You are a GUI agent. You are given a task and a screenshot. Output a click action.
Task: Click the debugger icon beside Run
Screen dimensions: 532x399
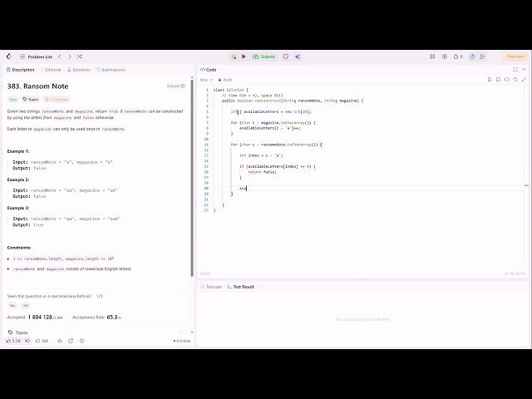[x=234, y=57]
